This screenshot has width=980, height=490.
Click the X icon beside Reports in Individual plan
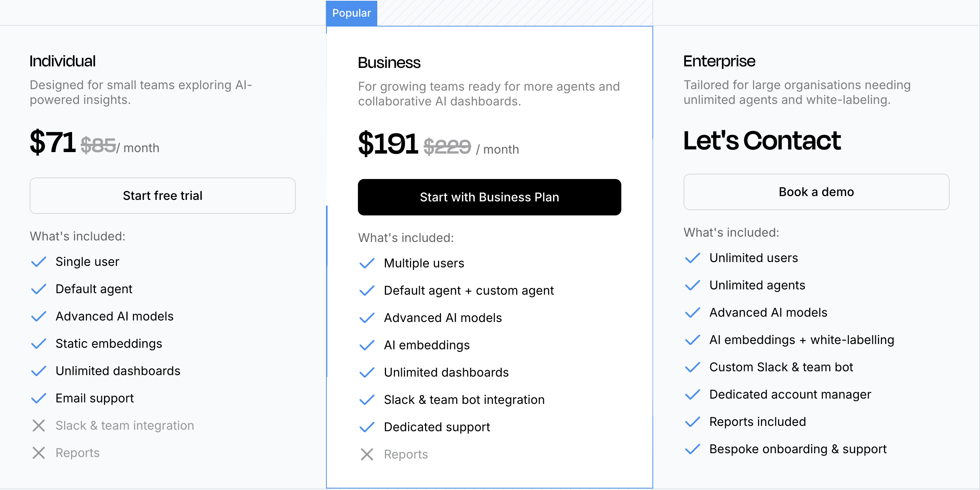click(x=39, y=453)
